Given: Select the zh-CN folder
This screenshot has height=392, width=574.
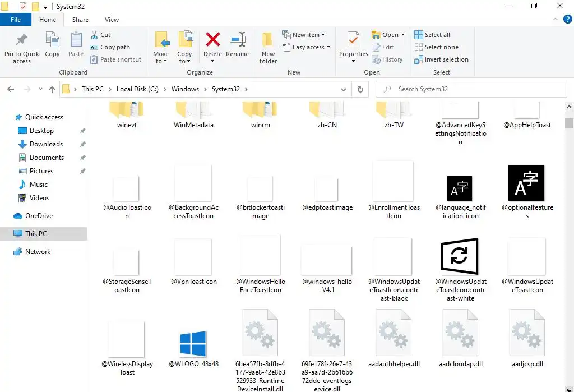Looking at the screenshot, I should pyautogui.click(x=327, y=115).
